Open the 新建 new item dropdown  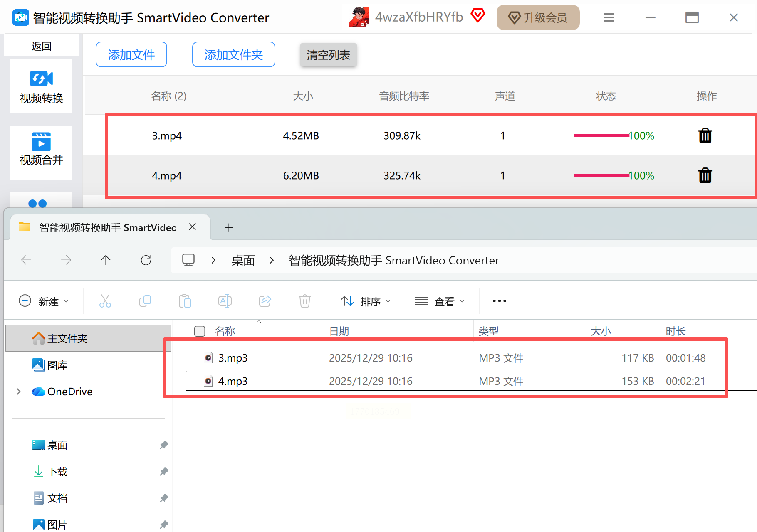point(44,301)
